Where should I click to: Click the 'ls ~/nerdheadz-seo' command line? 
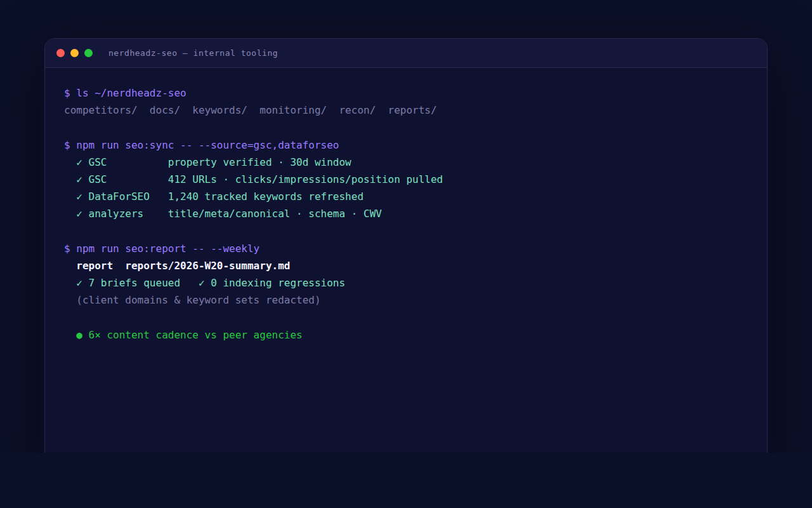pos(125,93)
